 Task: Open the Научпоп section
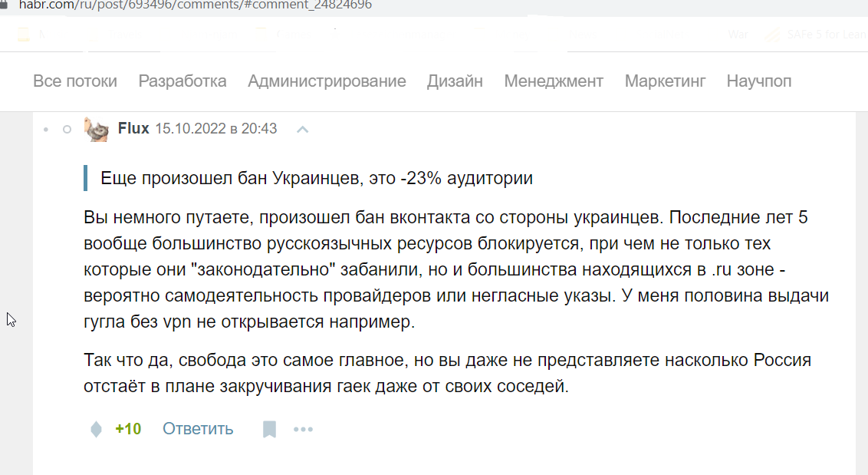pos(759,81)
